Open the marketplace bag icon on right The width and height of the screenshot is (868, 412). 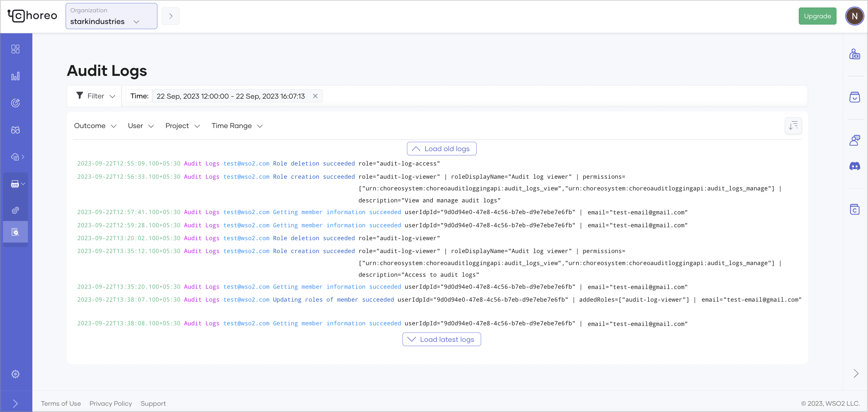[x=855, y=97]
